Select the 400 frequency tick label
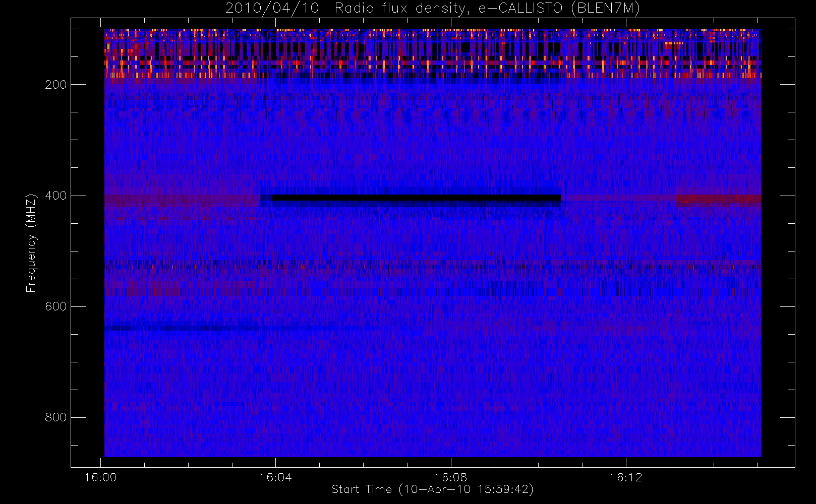816x504 pixels. pos(55,196)
